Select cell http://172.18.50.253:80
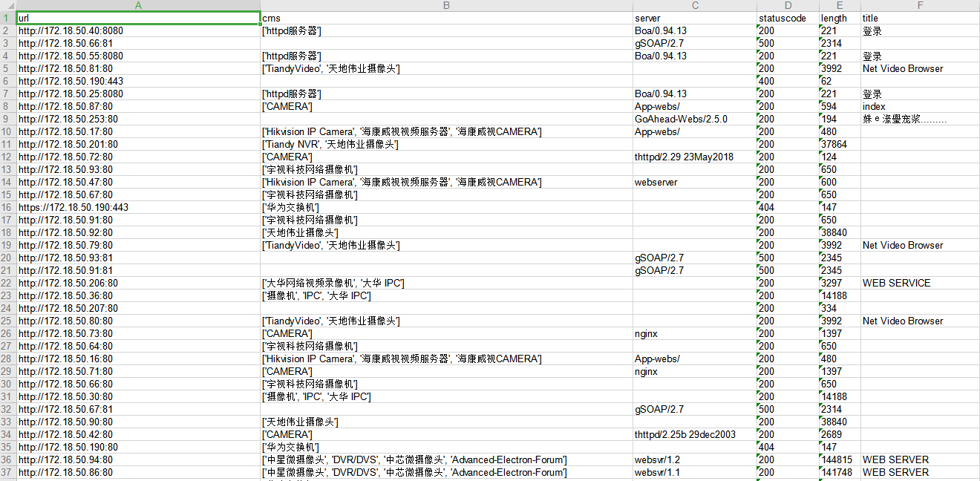Image resolution: width=980 pixels, height=481 pixels. coord(138,119)
